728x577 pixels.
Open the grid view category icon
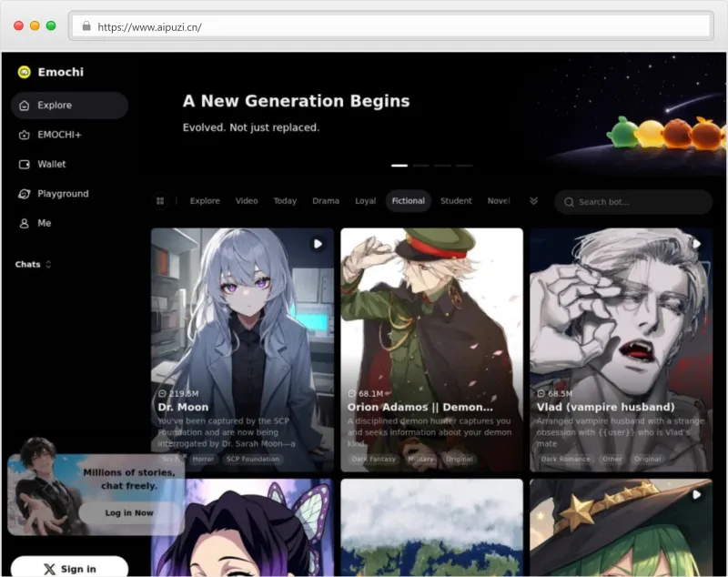(x=160, y=201)
